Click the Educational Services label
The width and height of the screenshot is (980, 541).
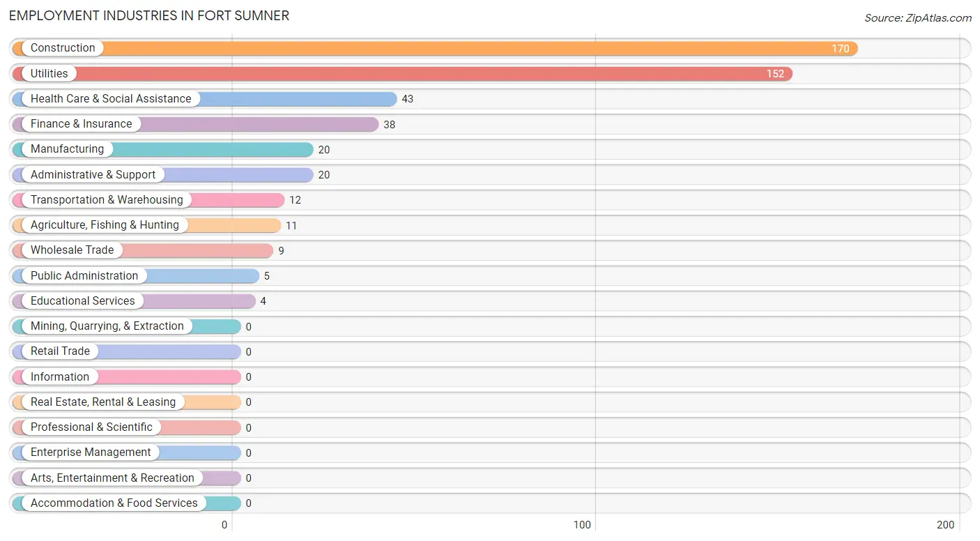click(x=83, y=300)
